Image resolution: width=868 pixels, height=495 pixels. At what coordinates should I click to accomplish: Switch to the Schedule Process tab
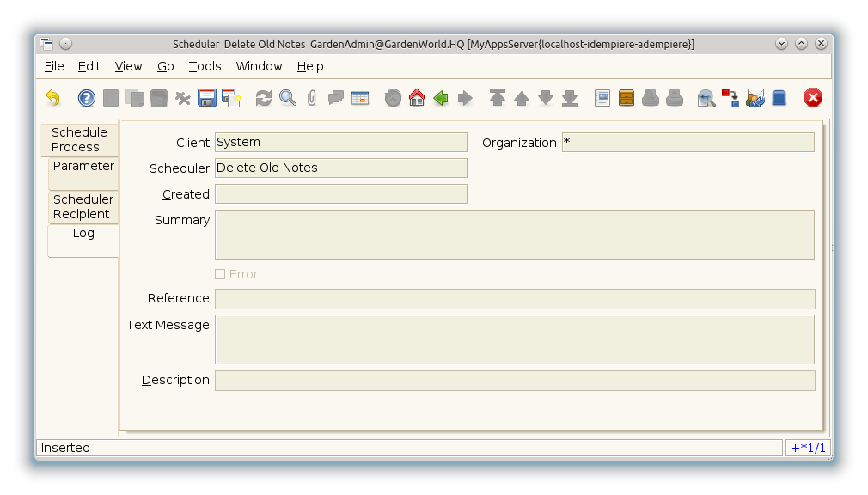click(x=79, y=140)
